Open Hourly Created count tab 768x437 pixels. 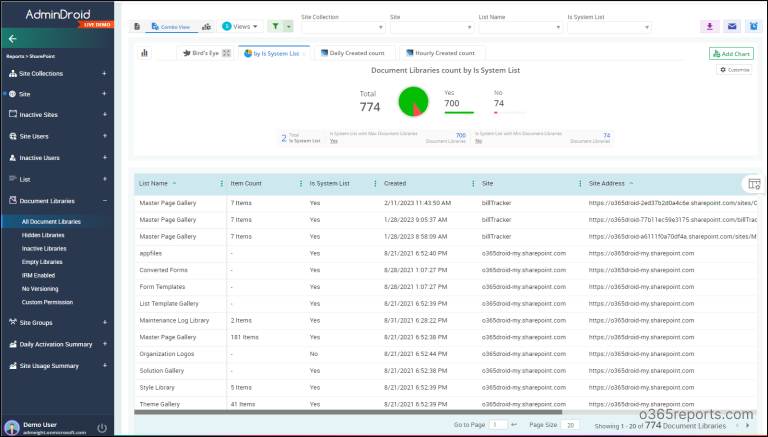(x=440, y=53)
